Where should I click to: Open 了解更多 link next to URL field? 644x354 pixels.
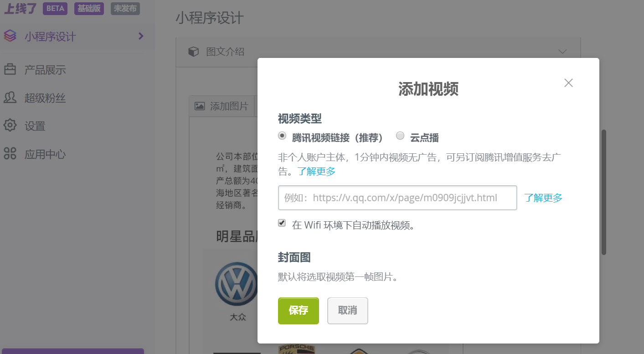click(543, 198)
